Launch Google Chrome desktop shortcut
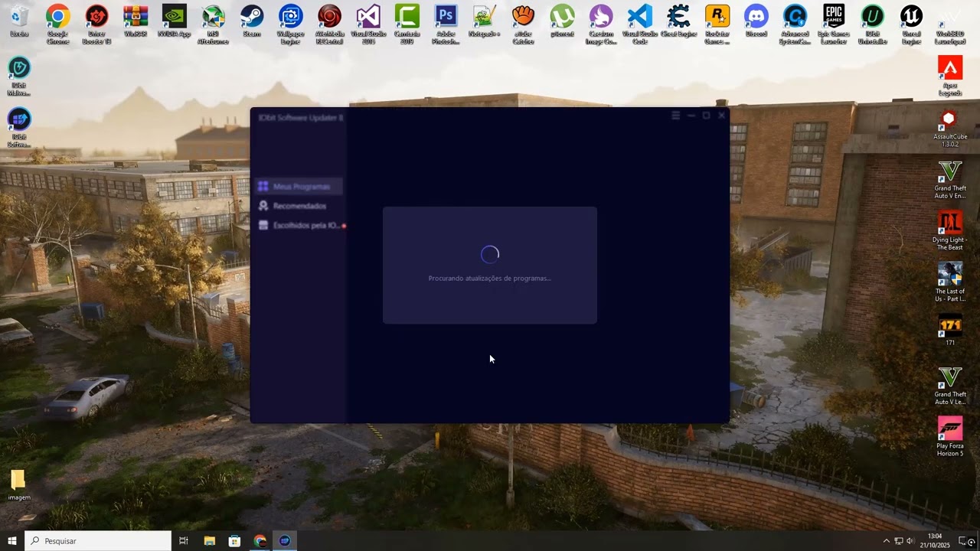The image size is (980, 551). coord(58,24)
